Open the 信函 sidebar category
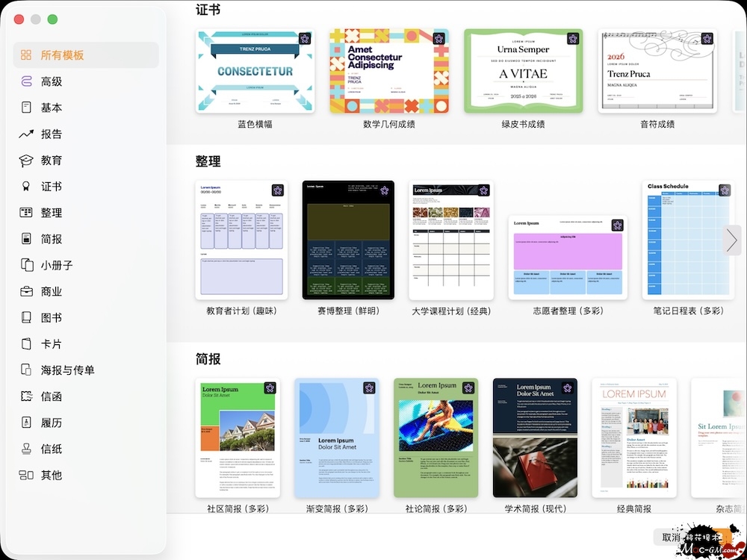 [52, 396]
